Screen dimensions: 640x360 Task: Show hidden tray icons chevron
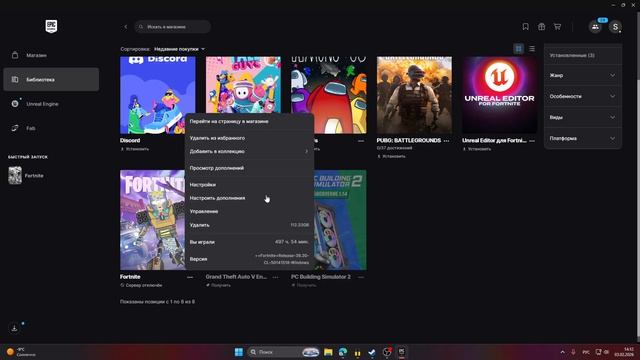tap(562, 352)
